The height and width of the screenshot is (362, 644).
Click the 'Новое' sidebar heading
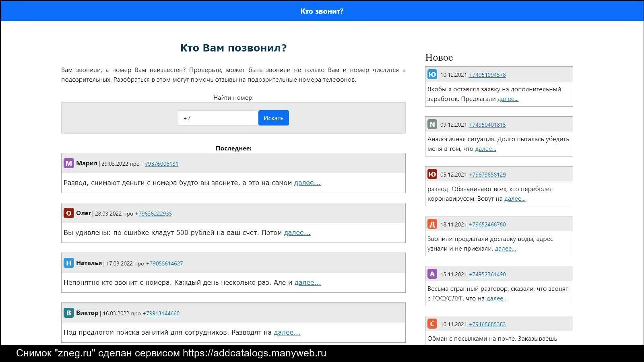[439, 58]
